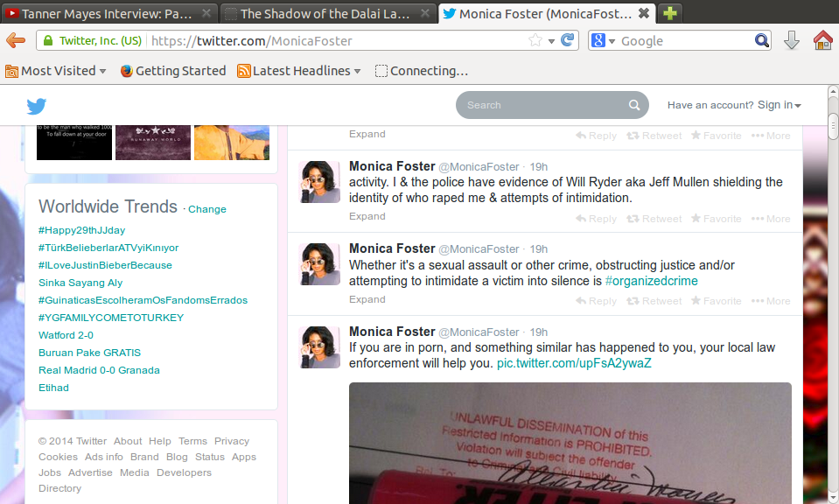Screen dimensions: 839x504
Task: Retweet the #organizedcrime tweet
Action: (654, 301)
